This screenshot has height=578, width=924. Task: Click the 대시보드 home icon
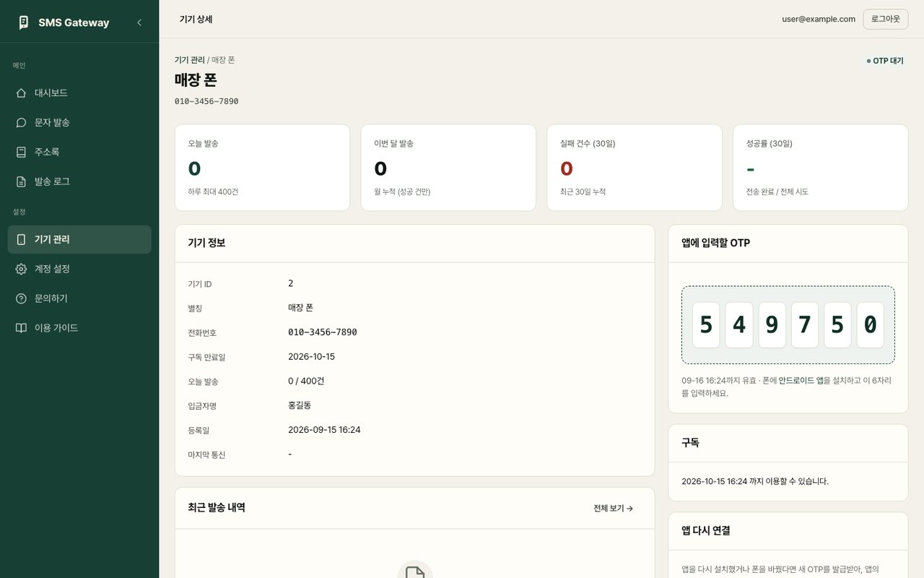click(x=21, y=93)
